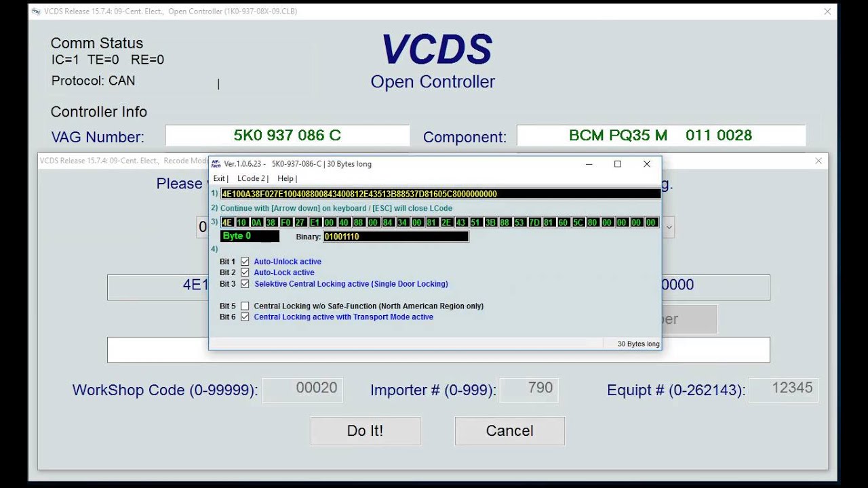
Task: Select byte cell 3B
Action: (x=490, y=222)
